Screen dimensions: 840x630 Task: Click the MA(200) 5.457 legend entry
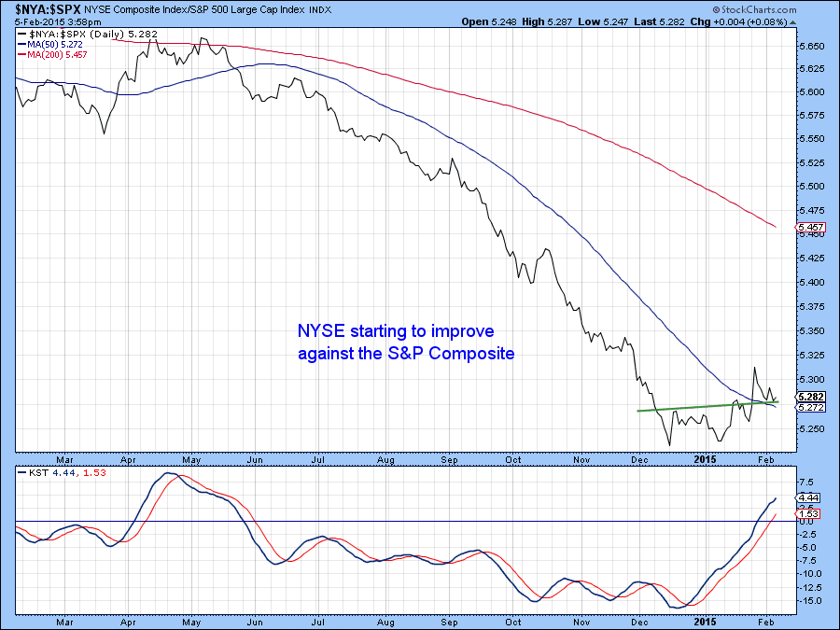[x=52, y=55]
